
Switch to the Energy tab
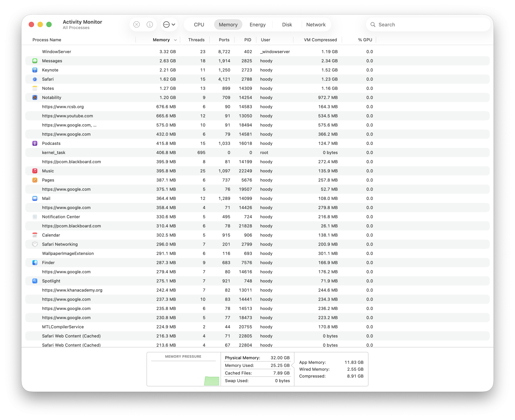257,24
